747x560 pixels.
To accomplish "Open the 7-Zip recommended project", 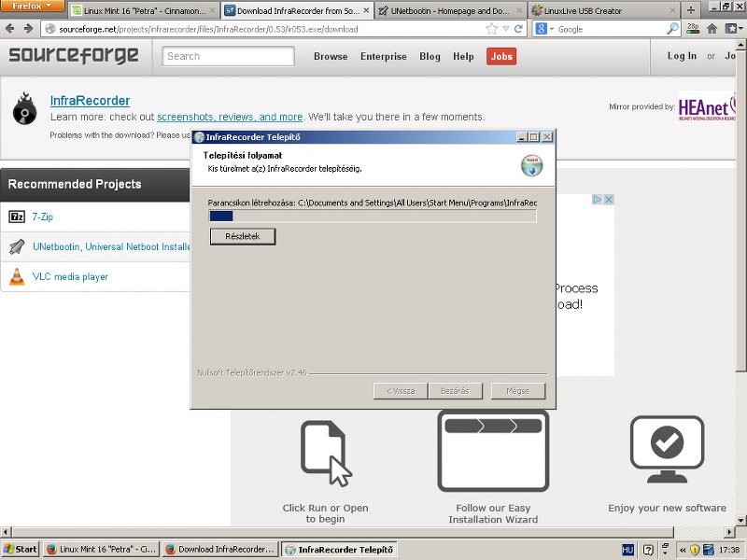I will [42, 217].
